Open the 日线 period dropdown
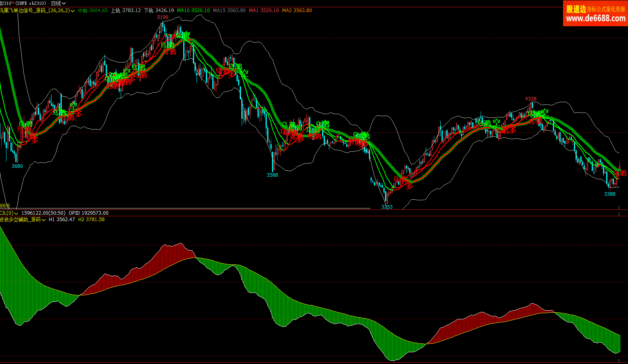Viewport: 628px width, 364px height. tap(59, 3)
